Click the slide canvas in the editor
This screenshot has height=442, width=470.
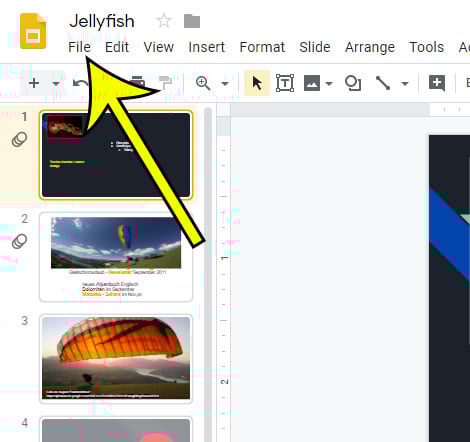click(449, 288)
